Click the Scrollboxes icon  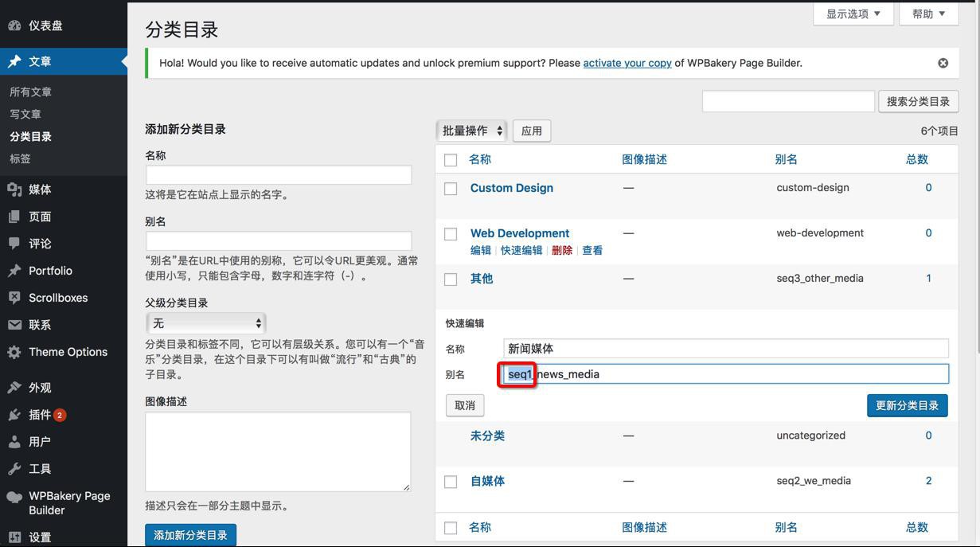pos(14,298)
